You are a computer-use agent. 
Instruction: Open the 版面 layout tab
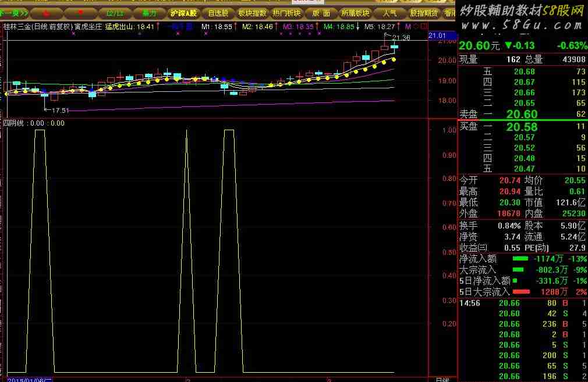coord(321,13)
